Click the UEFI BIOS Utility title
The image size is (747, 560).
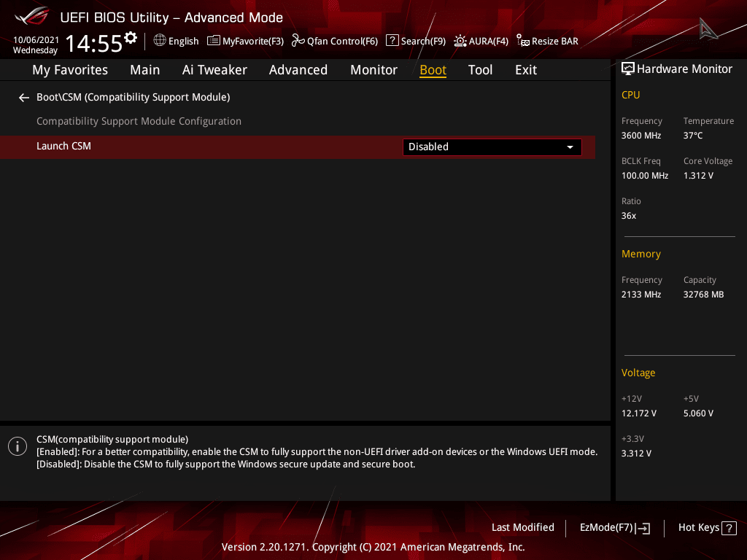coord(171,17)
